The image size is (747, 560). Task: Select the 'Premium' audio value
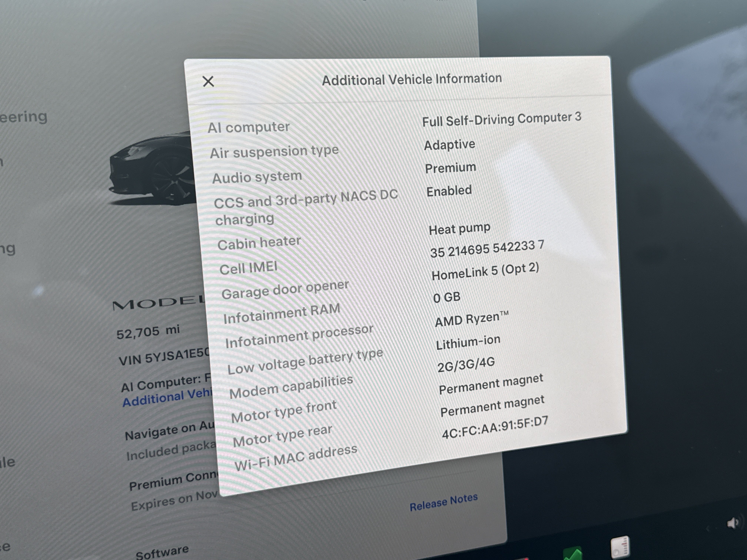click(x=451, y=168)
